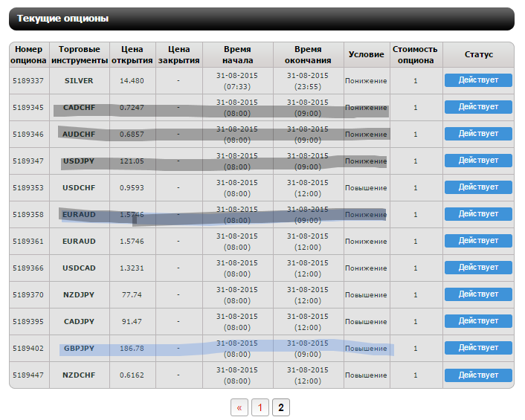Select the opening price 0.7247
Screen dimensions: 525x420
tap(132, 108)
